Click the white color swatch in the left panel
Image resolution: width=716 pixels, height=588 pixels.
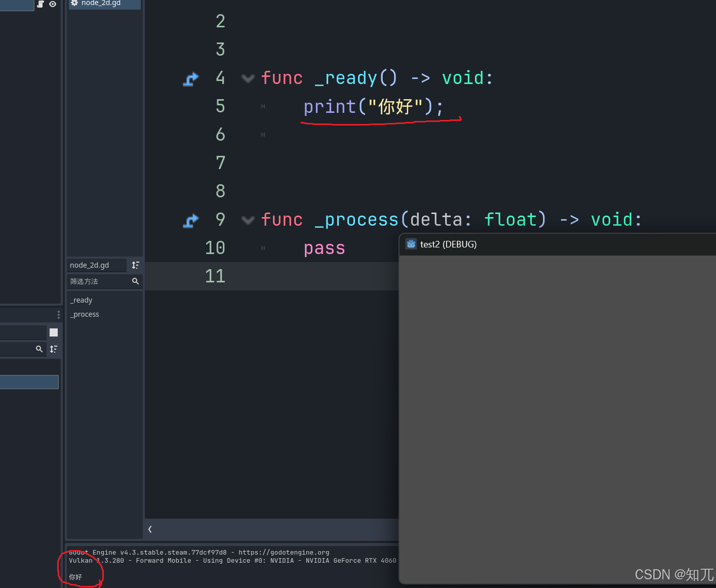(53, 332)
